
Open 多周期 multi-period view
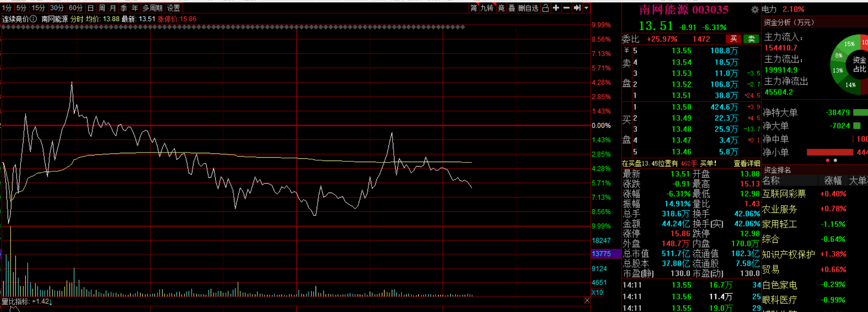152,8
